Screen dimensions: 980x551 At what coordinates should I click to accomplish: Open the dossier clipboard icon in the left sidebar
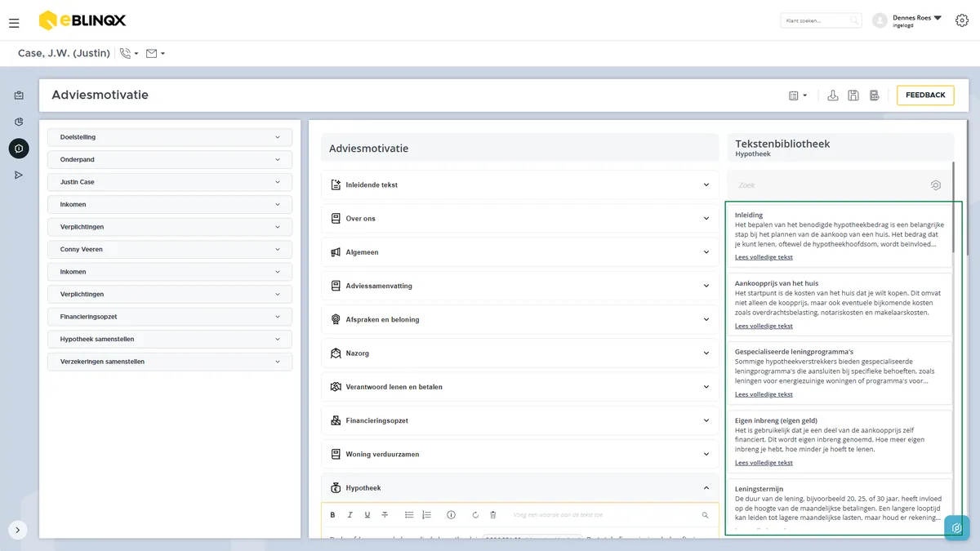click(x=19, y=96)
